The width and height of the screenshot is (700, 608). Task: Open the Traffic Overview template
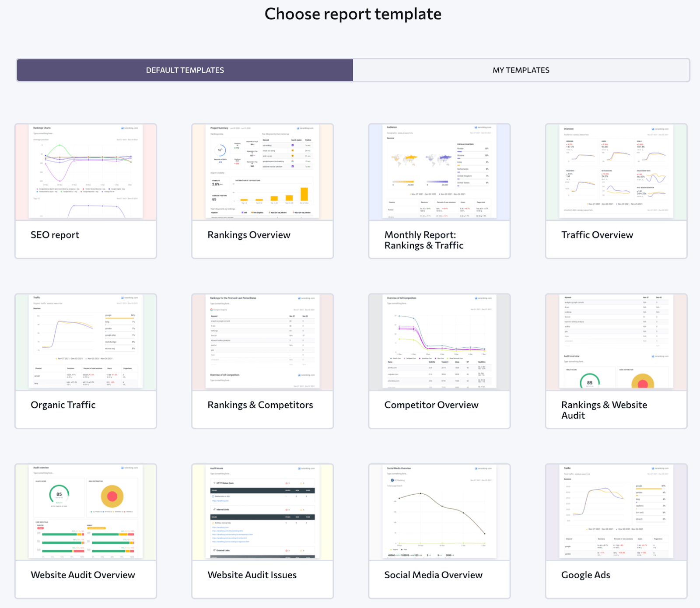tap(615, 173)
